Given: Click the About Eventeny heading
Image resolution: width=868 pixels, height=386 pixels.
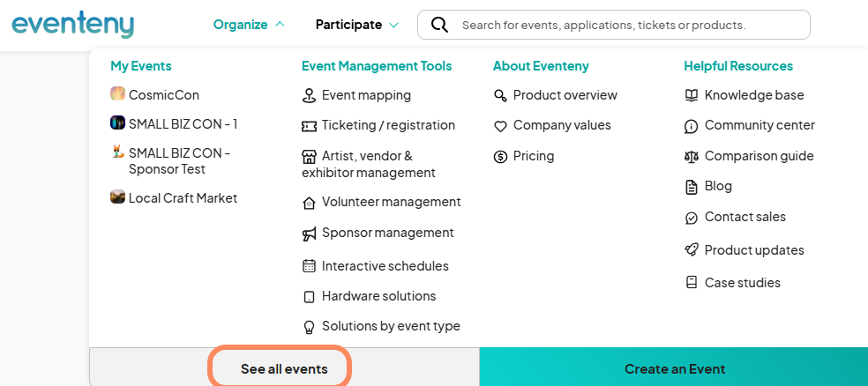Looking at the screenshot, I should coord(541,66).
